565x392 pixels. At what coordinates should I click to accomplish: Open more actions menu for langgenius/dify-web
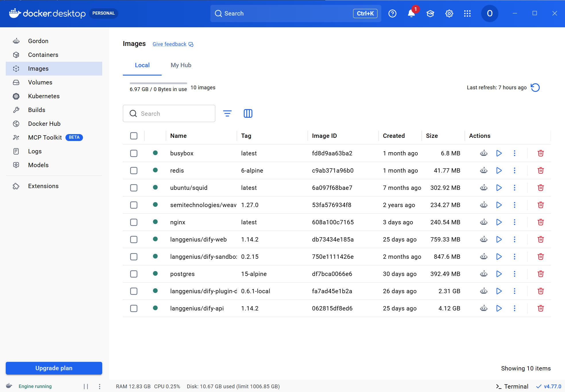[514, 239]
